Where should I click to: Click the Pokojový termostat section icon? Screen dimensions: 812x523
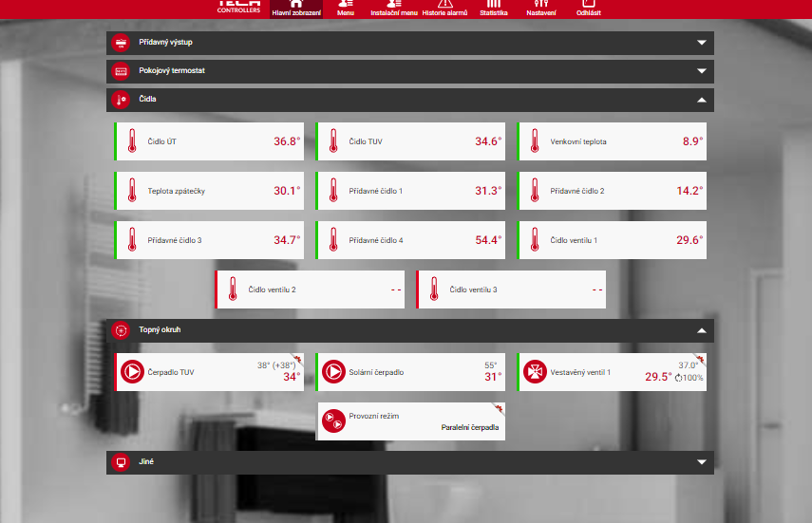[x=121, y=71]
